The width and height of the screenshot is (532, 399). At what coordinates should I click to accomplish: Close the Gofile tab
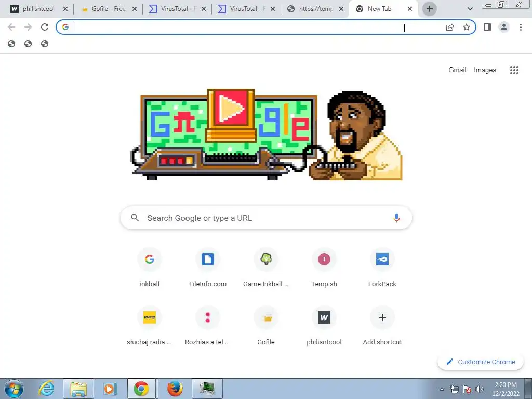tap(135, 9)
